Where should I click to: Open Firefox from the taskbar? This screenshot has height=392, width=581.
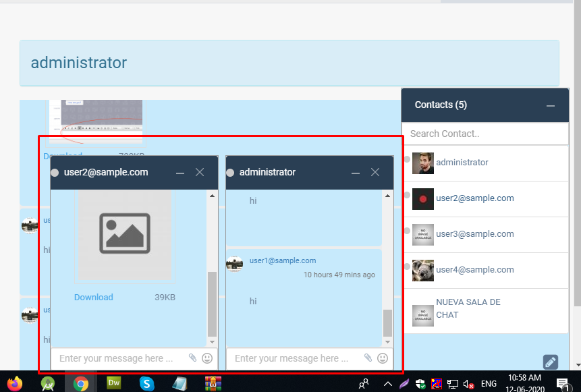coord(15,384)
